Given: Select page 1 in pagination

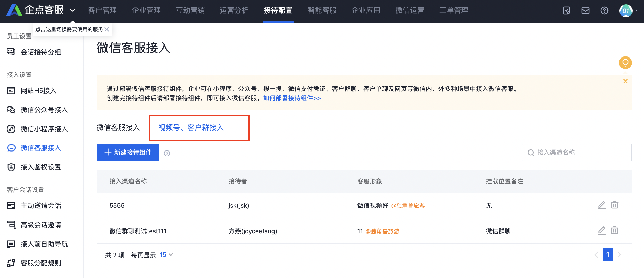Looking at the screenshot, I should tap(608, 254).
